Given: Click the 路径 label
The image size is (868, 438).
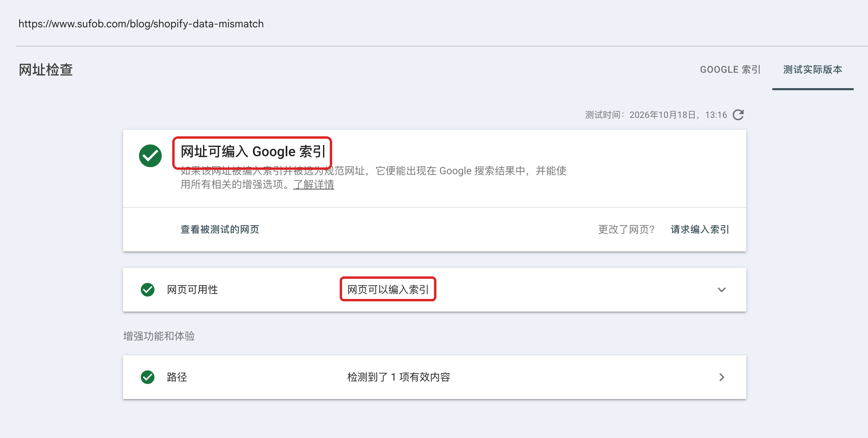Looking at the screenshot, I should [177, 377].
